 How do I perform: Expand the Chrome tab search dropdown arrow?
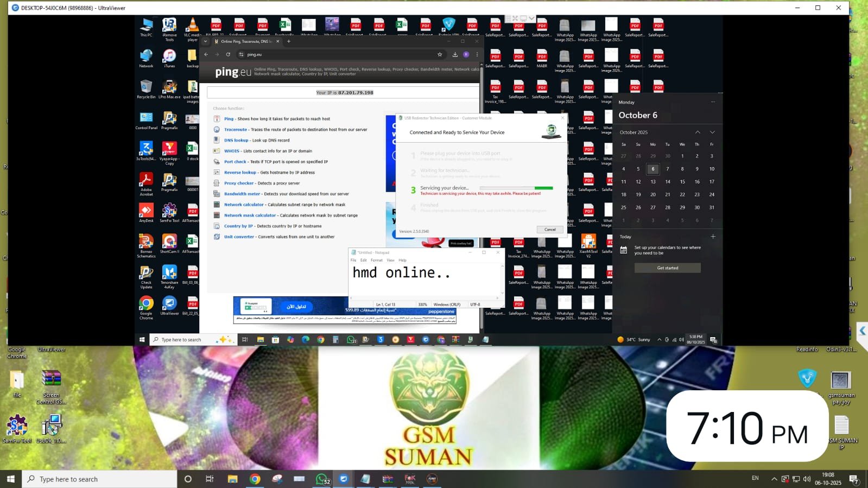coord(206,41)
